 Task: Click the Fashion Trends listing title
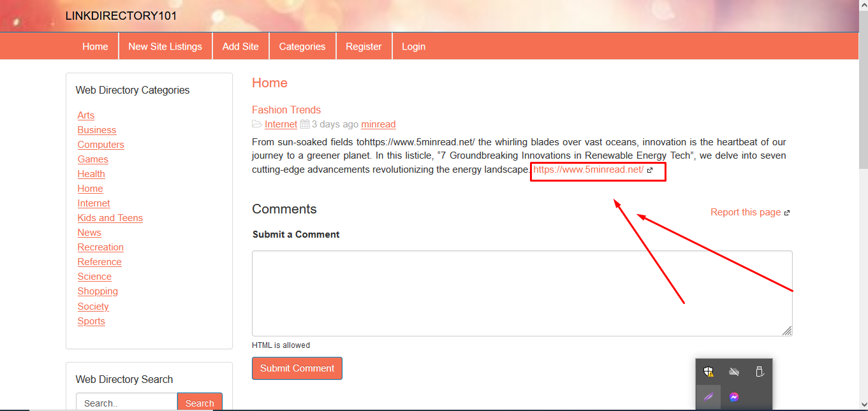286,110
